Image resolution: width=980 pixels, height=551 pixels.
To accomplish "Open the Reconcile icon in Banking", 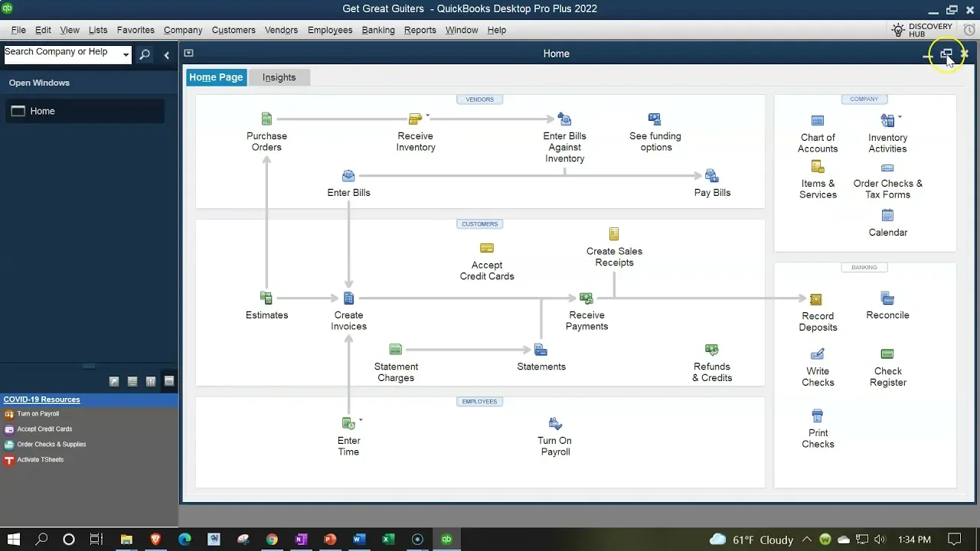I will tap(887, 298).
